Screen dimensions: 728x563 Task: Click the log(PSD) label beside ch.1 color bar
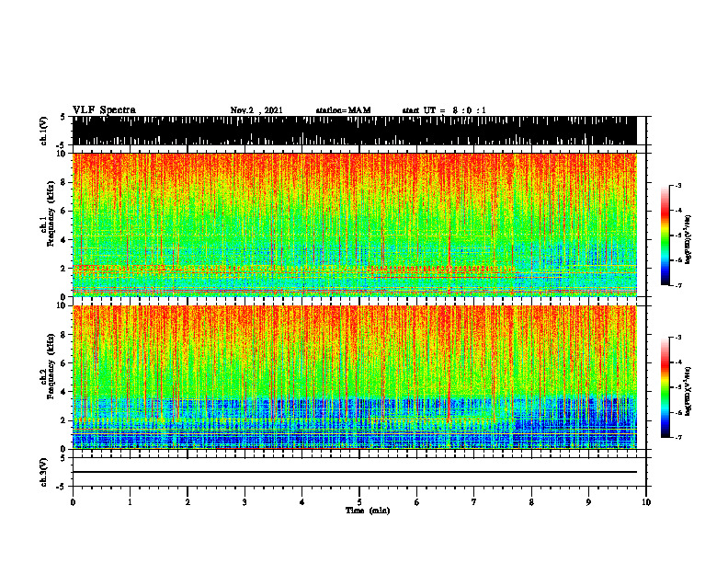pyautogui.click(x=688, y=239)
